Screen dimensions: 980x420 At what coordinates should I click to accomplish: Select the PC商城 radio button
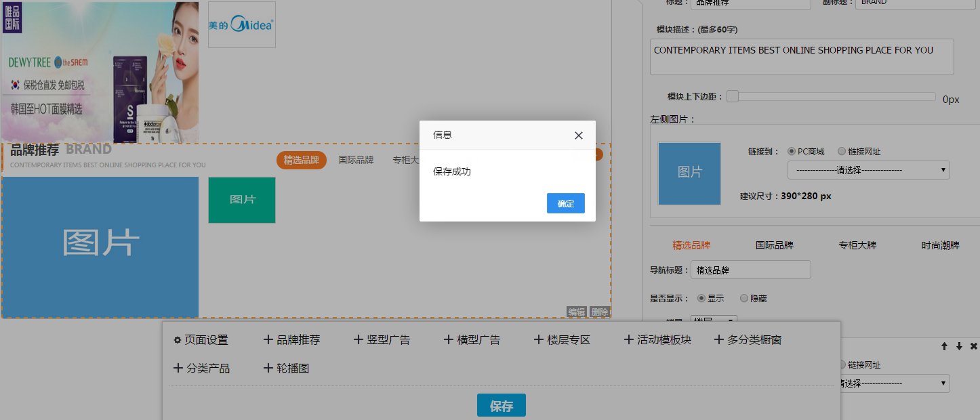[792, 152]
